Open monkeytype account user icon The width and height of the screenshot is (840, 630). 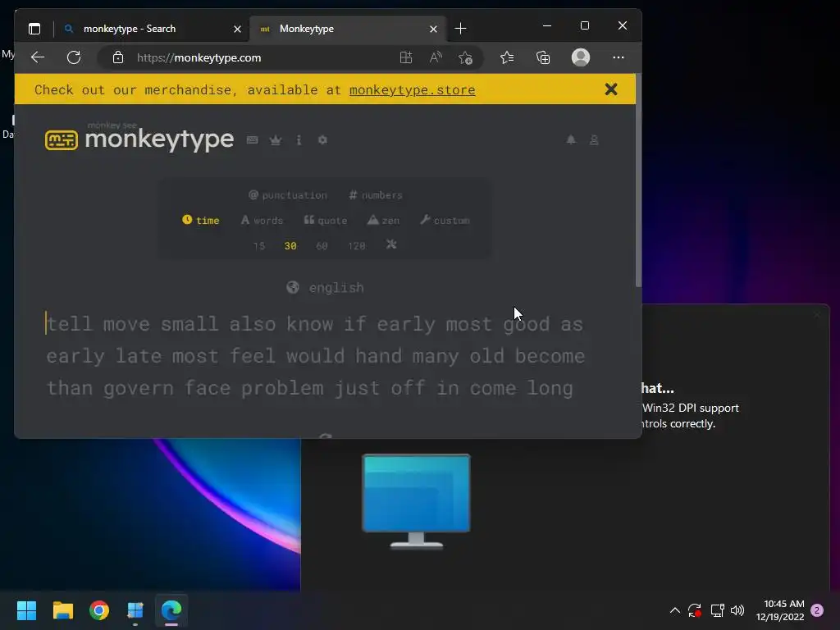click(594, 139)
